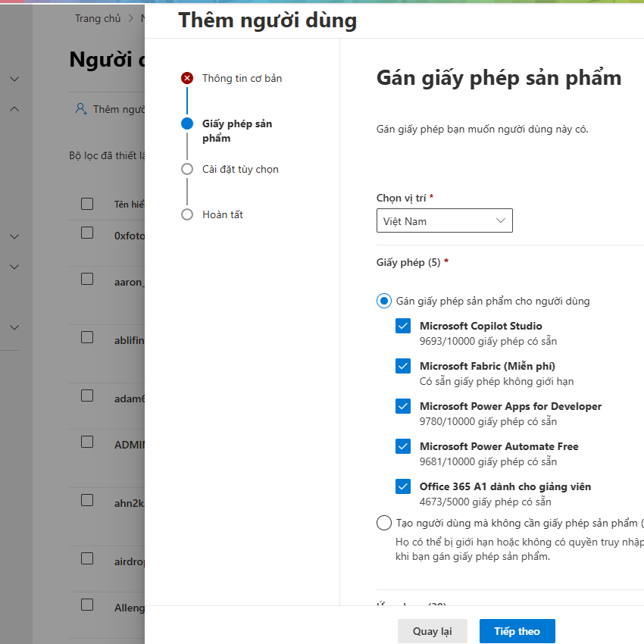This screenshot has height=644, width=644.
Task: Click the Tiếp theo button
Action: (x=517, y=631)
